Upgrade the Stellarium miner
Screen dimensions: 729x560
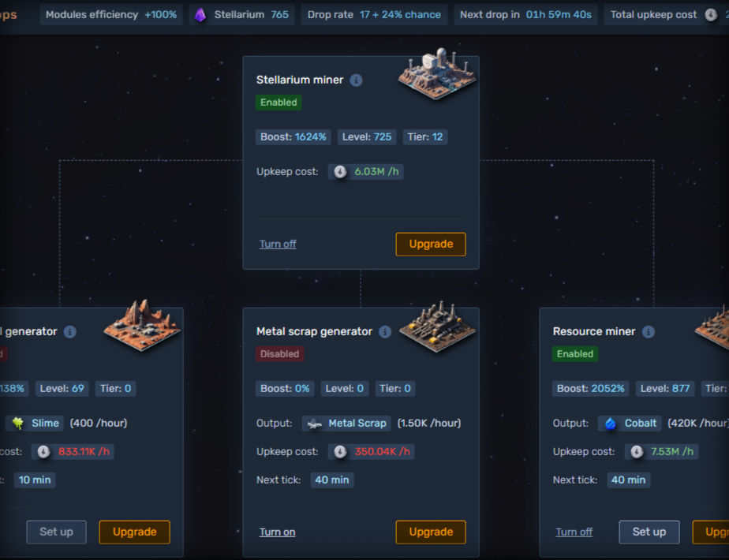(431, 244)
